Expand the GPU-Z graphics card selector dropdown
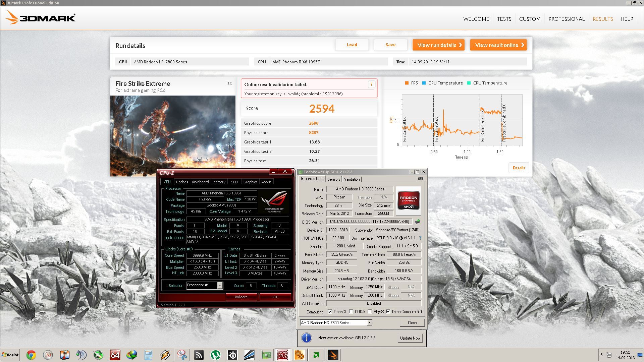Viewport: 644px width, 362px height. pyautogui.click(x=369, y=323)
